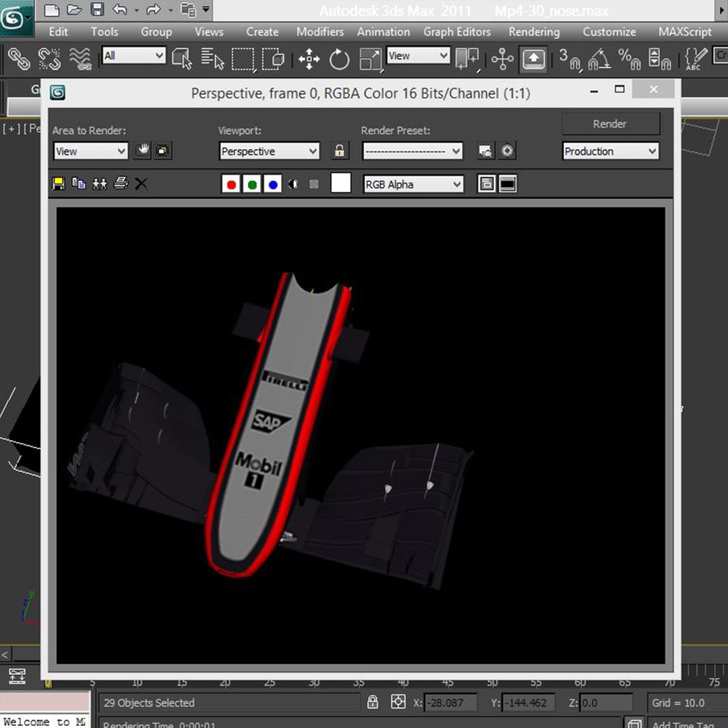This screenshot has width=728, height=728.
Task: Open Edit Named Selection Sets tool
Action: click(696, 59)
